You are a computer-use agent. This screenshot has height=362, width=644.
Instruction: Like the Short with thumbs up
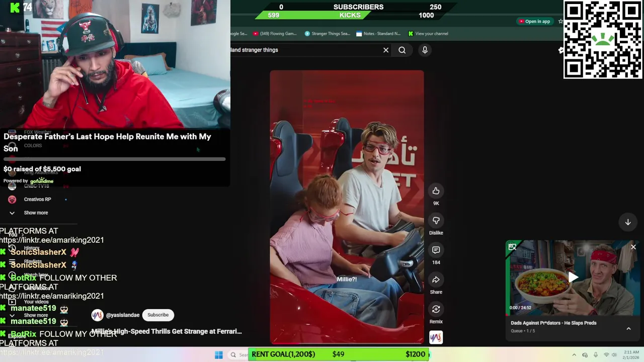(436, 191)
